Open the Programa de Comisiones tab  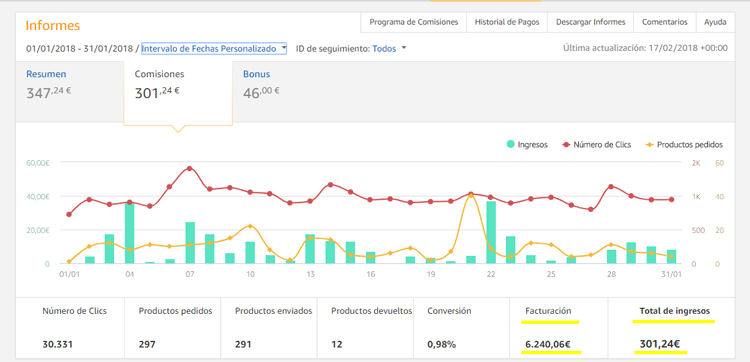tap(414, 22)
